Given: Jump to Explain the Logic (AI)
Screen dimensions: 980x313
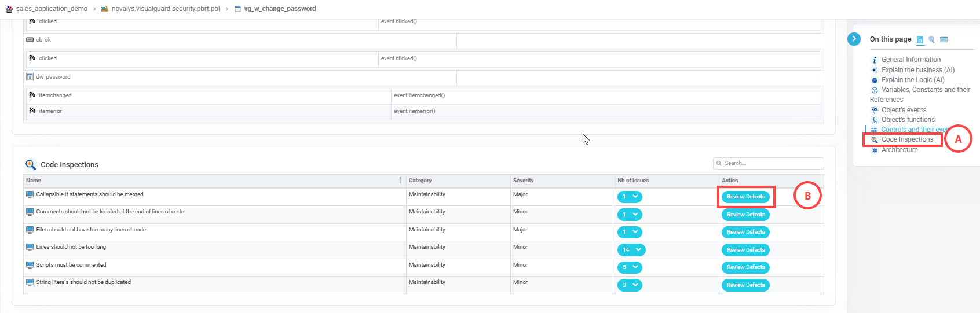Looking at the screenshot, I should point(913,80).
